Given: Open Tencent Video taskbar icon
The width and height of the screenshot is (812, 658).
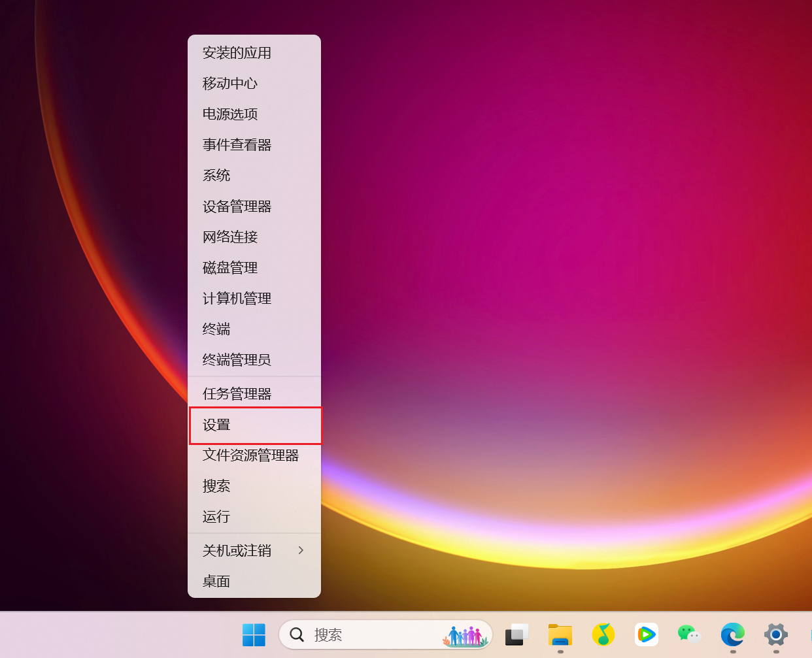Looking at the screenshot, I should click(647, 634).
